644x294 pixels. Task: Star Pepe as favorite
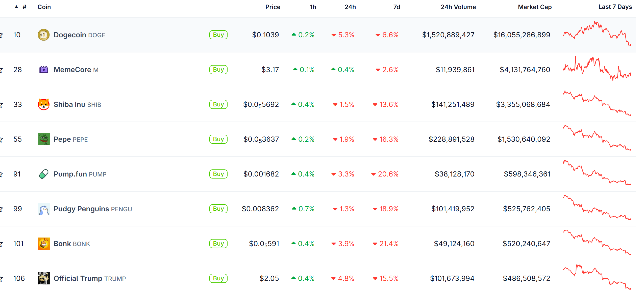(1, 139)
